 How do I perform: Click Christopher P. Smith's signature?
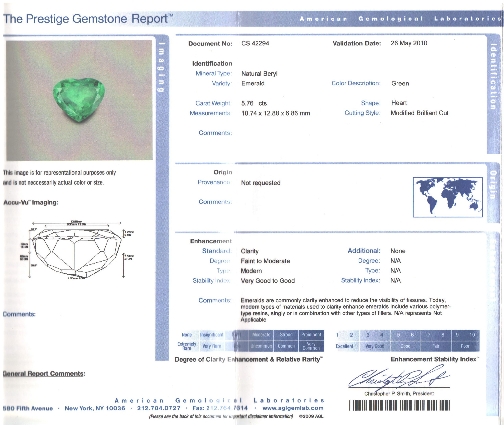click(399, 377)
